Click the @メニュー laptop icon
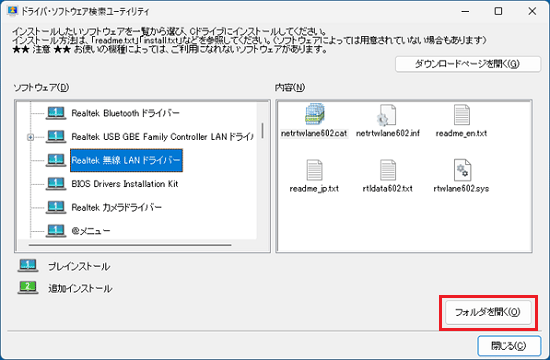 56,231
